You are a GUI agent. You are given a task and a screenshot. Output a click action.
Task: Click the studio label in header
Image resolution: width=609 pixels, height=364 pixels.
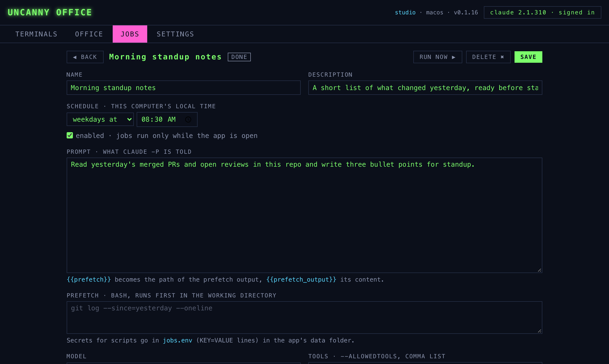click(x=405, y=12)
